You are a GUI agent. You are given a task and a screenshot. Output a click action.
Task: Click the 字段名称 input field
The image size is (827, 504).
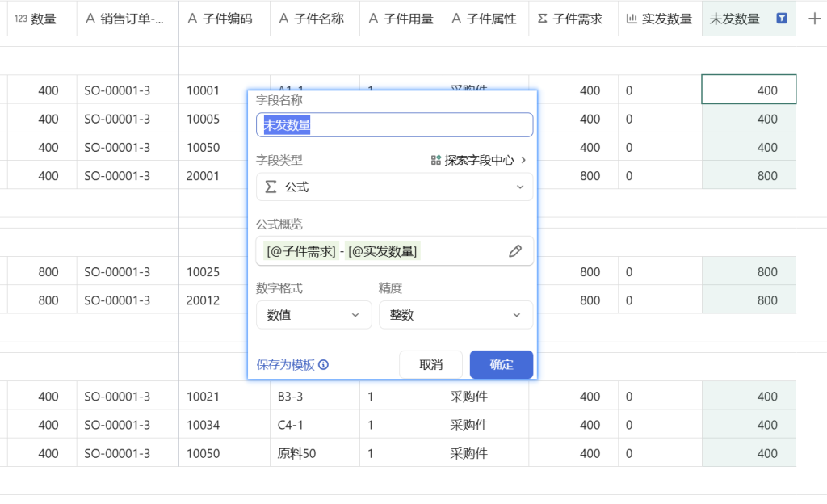[x=394, y=125]
